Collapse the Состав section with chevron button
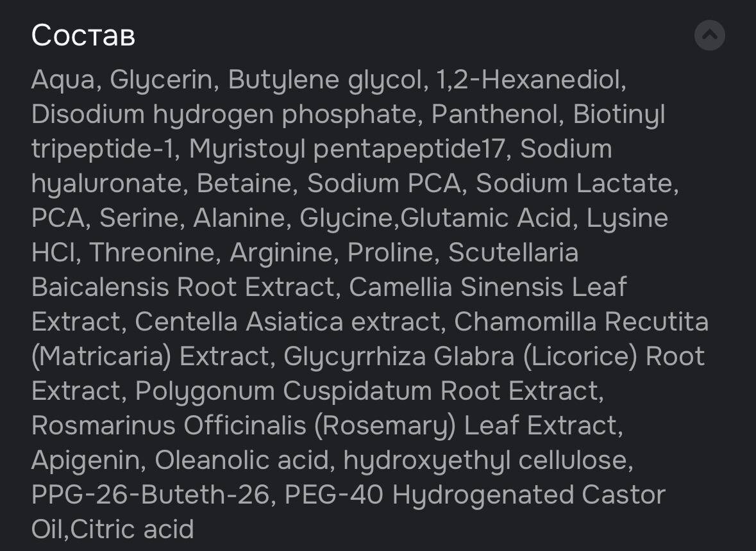 pos(709,35)
